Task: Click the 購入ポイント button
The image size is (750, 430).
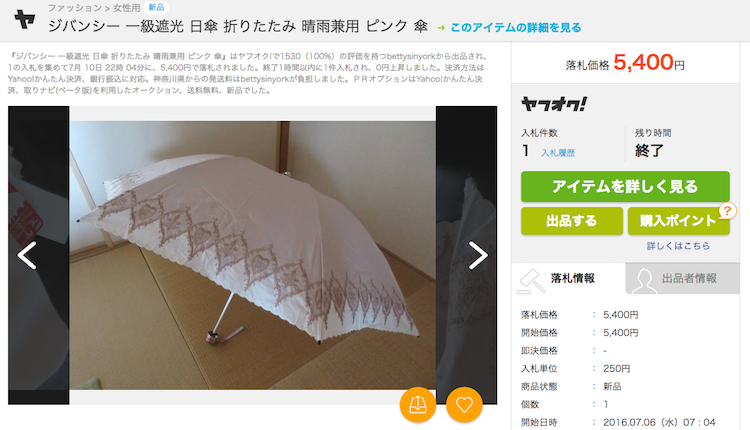Action: point(678,221)
